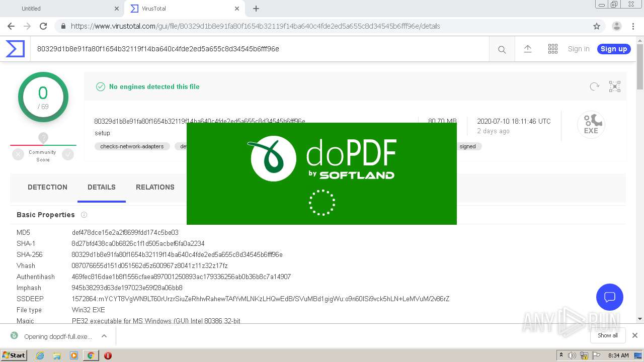644x362 pixels.
Task: Click the SSDEEP value
Action: 261,299
